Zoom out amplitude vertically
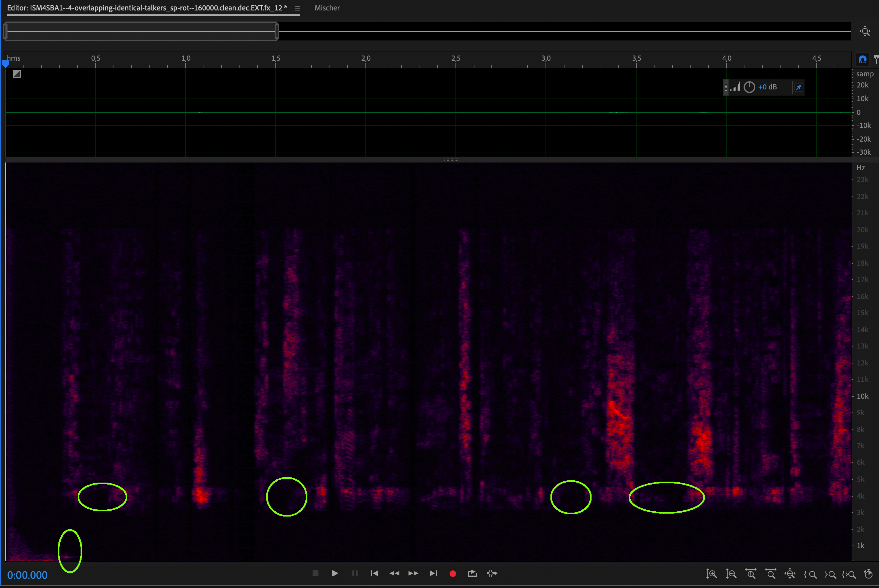Image resolution: width=879 pixels, height=588 pixels. (x=731, y=574)
